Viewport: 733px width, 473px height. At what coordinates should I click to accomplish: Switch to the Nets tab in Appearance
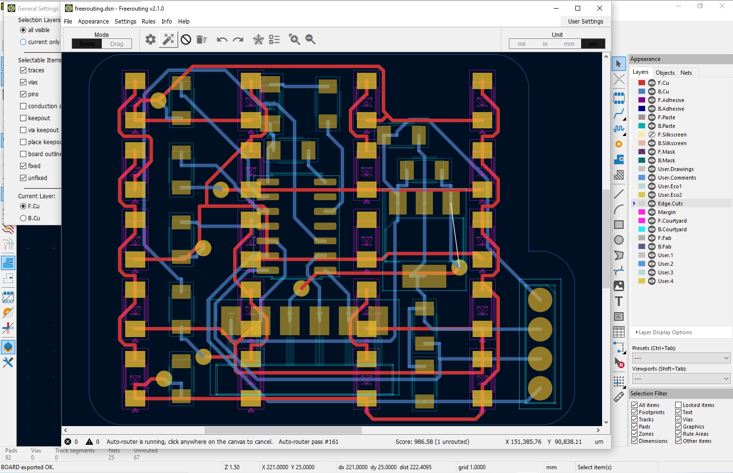(x=686, y=72)
